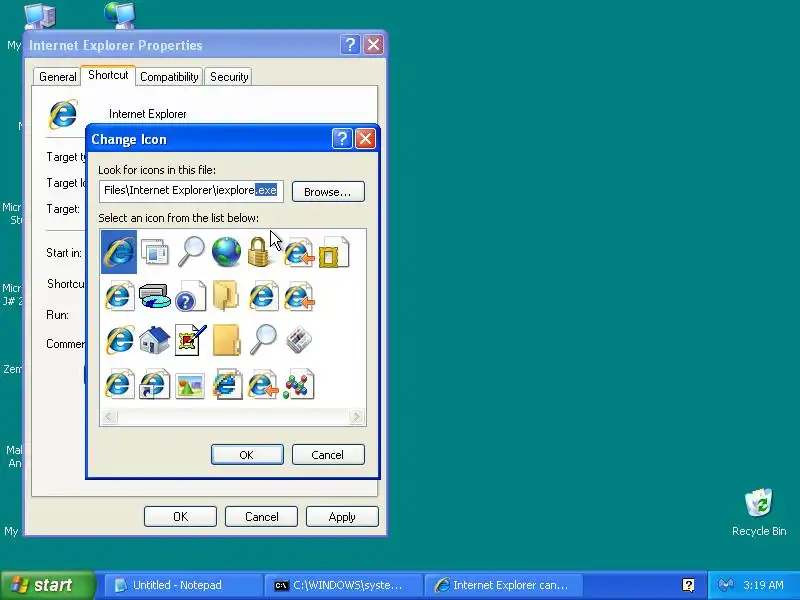Select the plain IE logo beside the house
Image resolution: width=800 pixels, height=600 pixels.
119,340
